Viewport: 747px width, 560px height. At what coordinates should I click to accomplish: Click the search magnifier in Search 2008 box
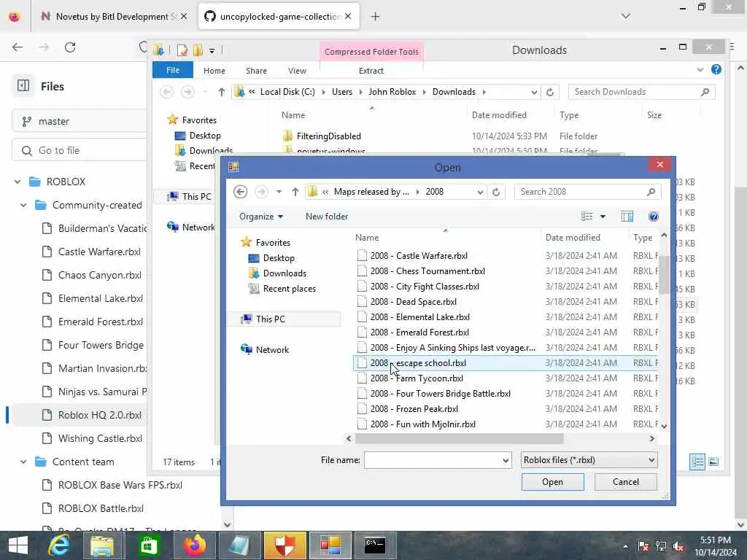[651, 192]
